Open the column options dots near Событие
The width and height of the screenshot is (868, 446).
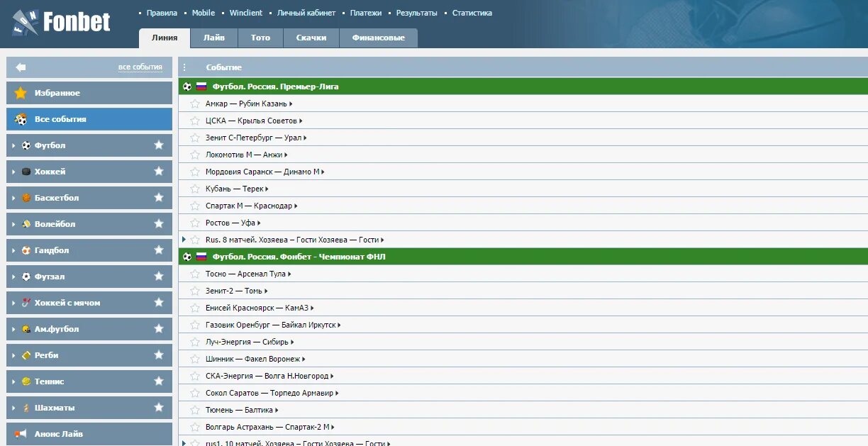(184, 67)
